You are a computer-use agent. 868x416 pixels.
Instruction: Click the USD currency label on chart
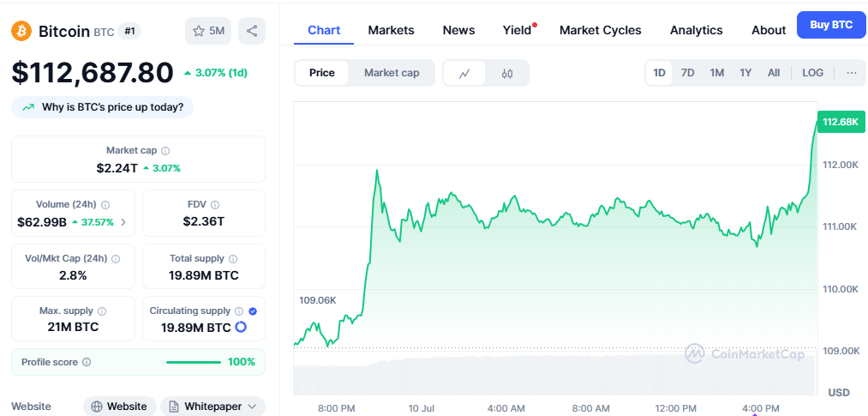(839, 392)
